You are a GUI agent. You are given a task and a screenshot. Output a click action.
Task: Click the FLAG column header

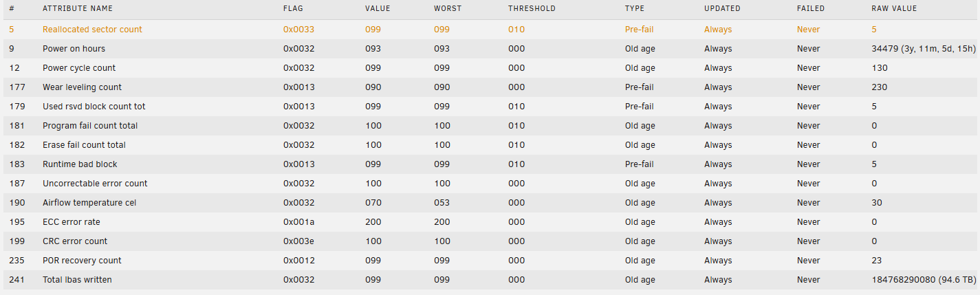[x=293, y=8]
